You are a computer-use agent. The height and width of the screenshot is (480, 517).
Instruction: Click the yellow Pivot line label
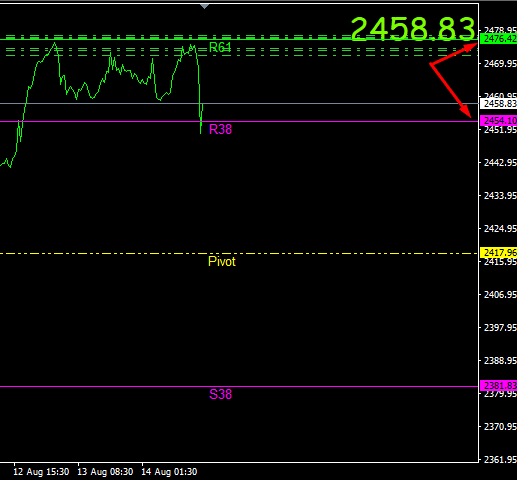coord(222,262)
